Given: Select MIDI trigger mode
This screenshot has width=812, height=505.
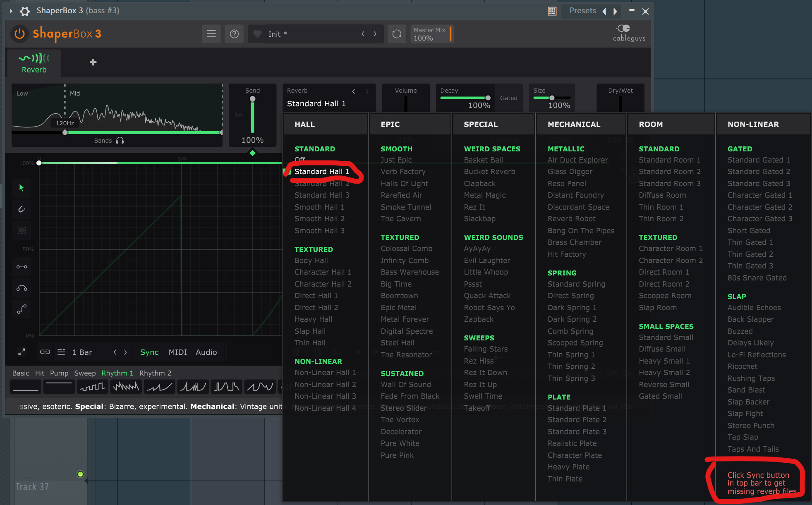Looking at the screenshot, I should pos(177,352).
